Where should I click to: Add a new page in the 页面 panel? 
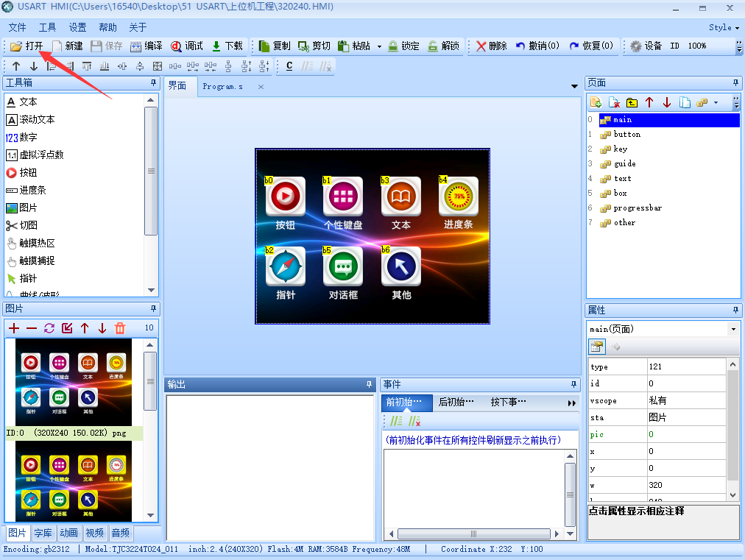coord(596,102)
